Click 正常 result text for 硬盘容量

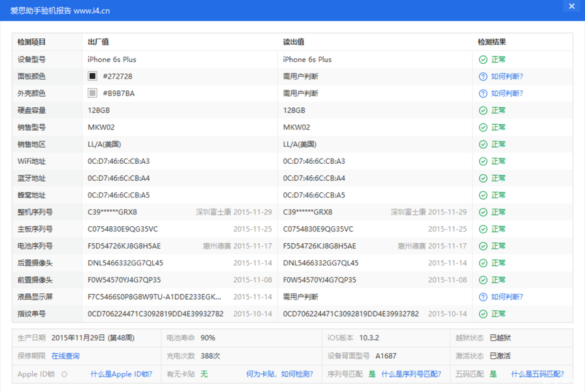click(x=499, y=111)
